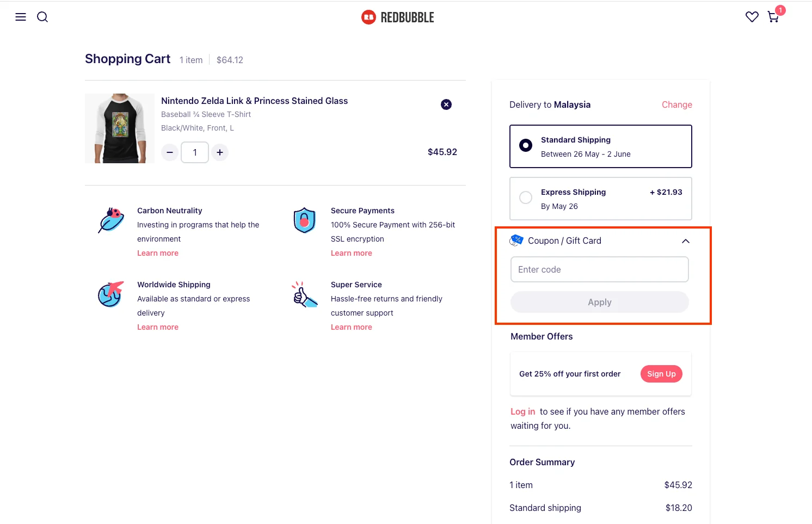This screenshot has height=524, width=812.
Task: Open the search icon
Action: pyautogui.click(x=42, y=17)
